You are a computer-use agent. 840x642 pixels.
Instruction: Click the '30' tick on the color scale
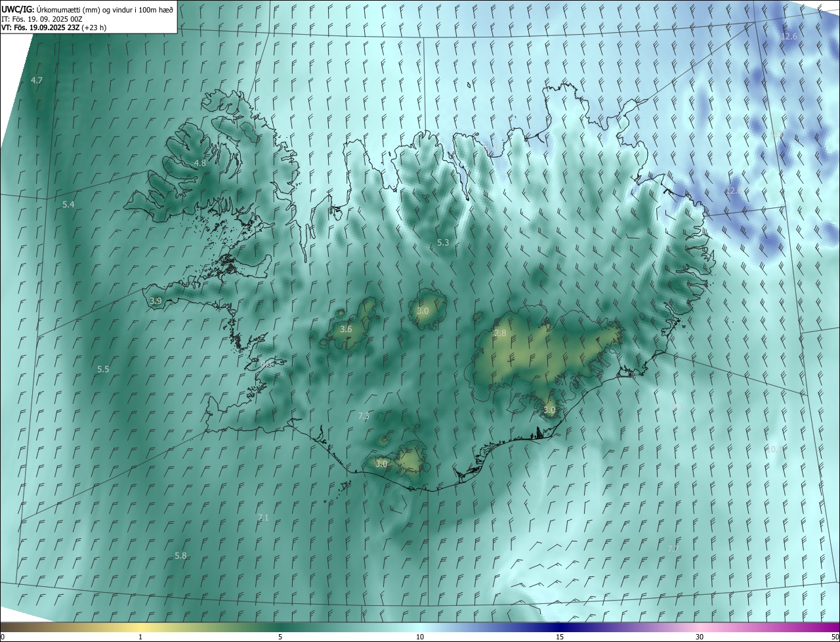[700, 637]
